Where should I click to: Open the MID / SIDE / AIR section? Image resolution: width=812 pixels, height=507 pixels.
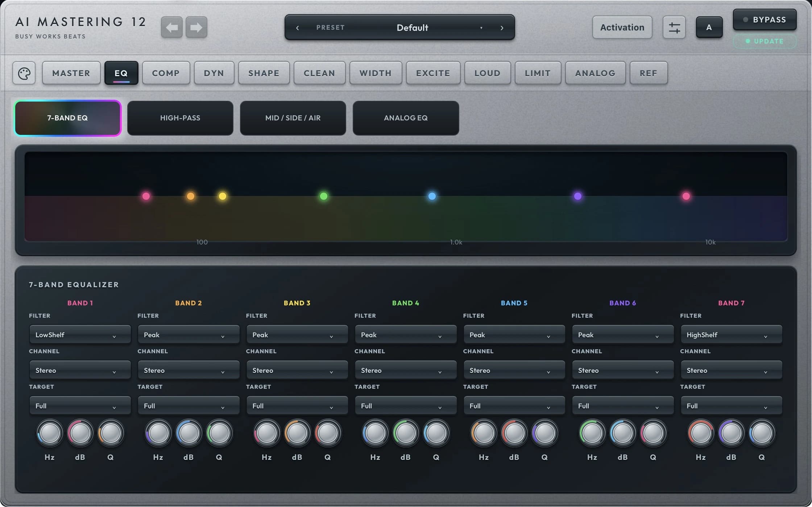[293, 118]
